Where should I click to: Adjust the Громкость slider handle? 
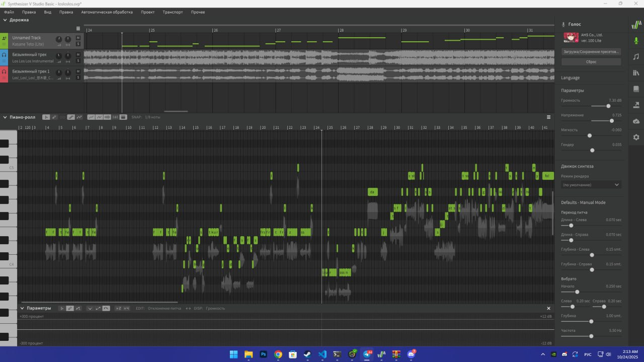pos(608,106)
